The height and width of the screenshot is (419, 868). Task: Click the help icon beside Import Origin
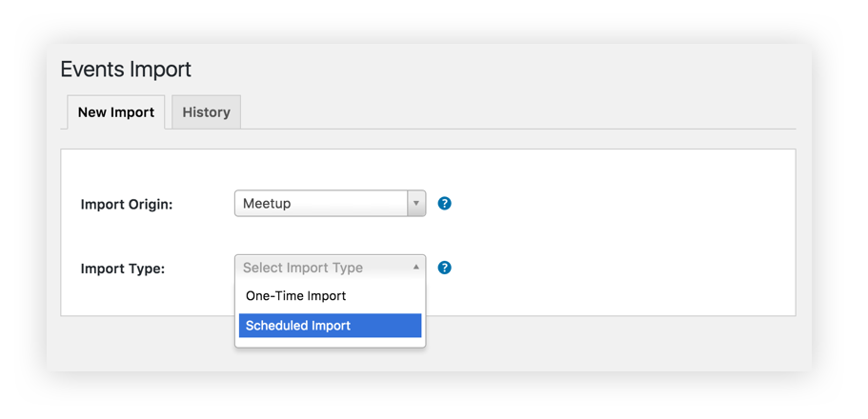[x=445, y=204]
